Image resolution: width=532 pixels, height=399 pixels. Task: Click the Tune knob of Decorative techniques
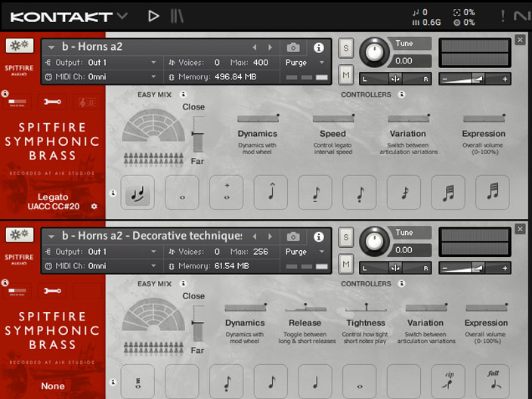tap(374, 242)
